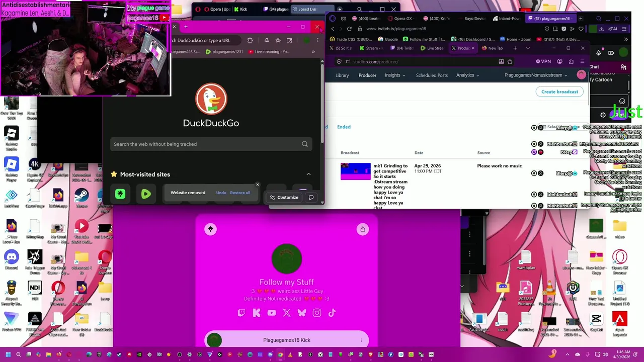
Task: Open a new tab in the DuckDuckGo browser
Action: [186, 27]
